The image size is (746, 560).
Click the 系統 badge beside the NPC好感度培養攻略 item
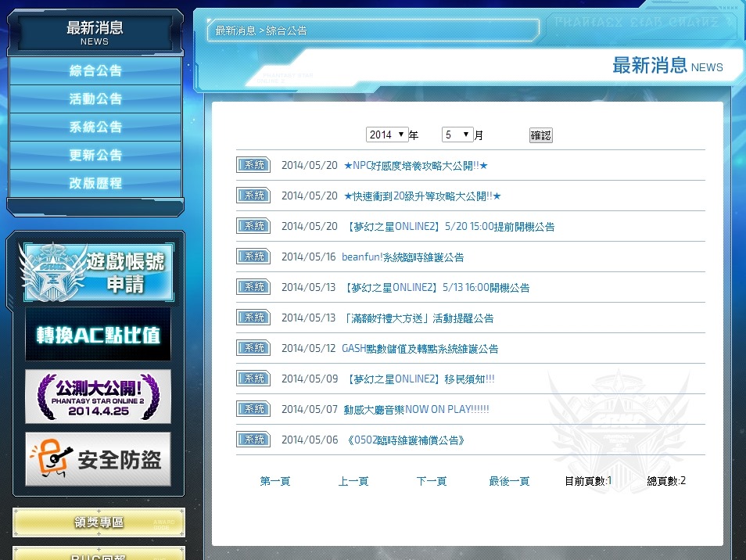(x=253, y=164)
